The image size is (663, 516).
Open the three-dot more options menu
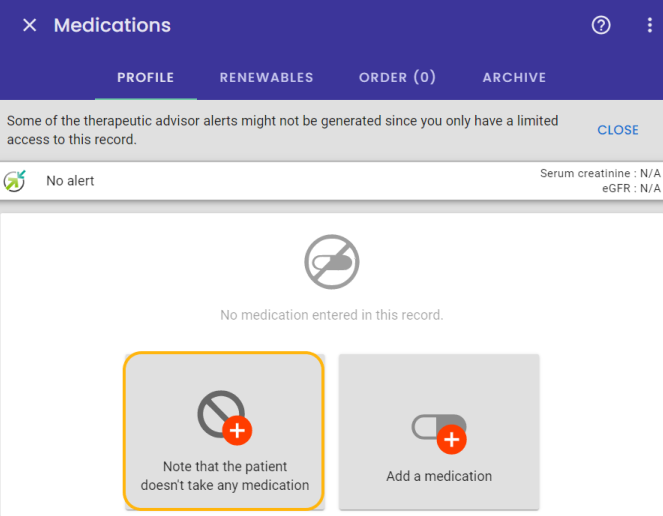coord(649,25)
